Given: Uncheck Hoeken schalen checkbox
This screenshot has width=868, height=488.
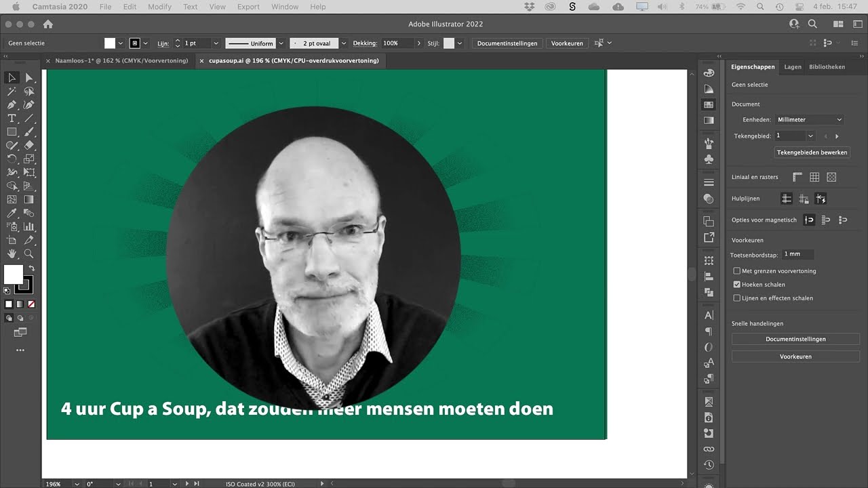Looking at the screenshot, I should (x=737, y=285).
